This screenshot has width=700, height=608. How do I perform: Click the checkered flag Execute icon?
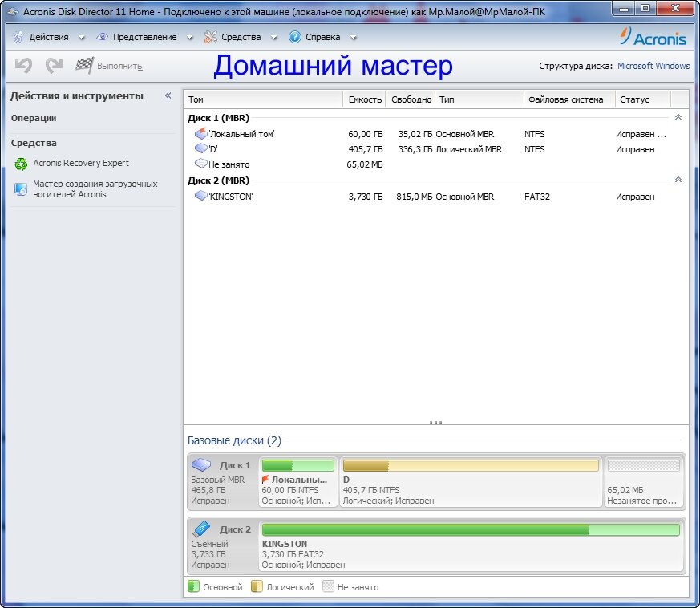coord(84,66)
